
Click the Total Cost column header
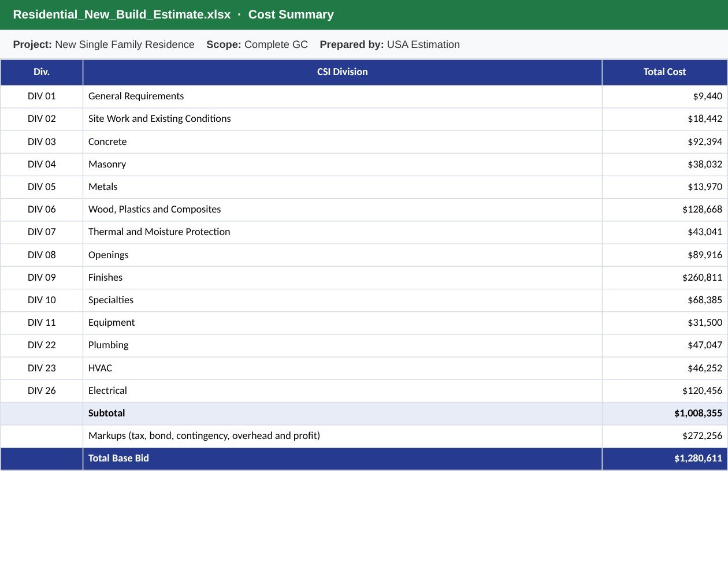(664, 72)
